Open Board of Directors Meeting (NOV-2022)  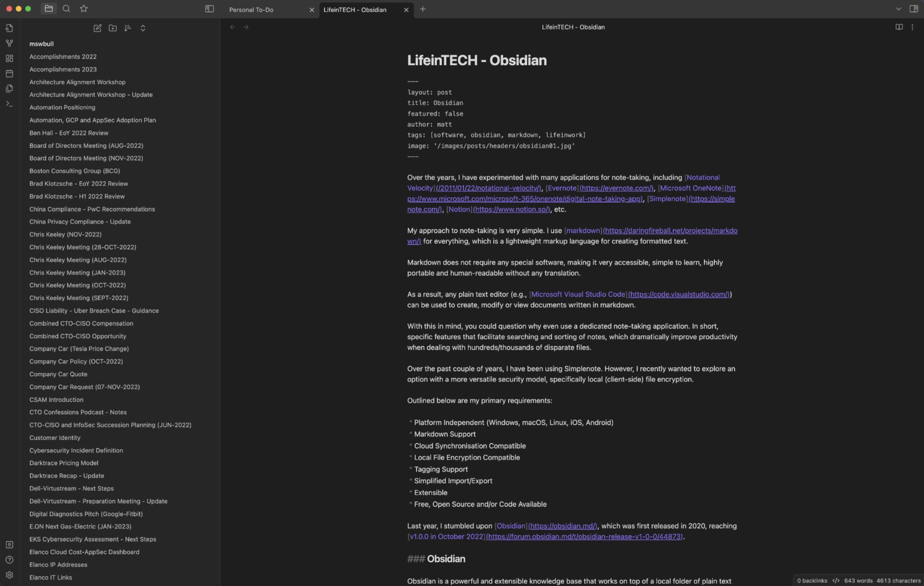point(86,158)
